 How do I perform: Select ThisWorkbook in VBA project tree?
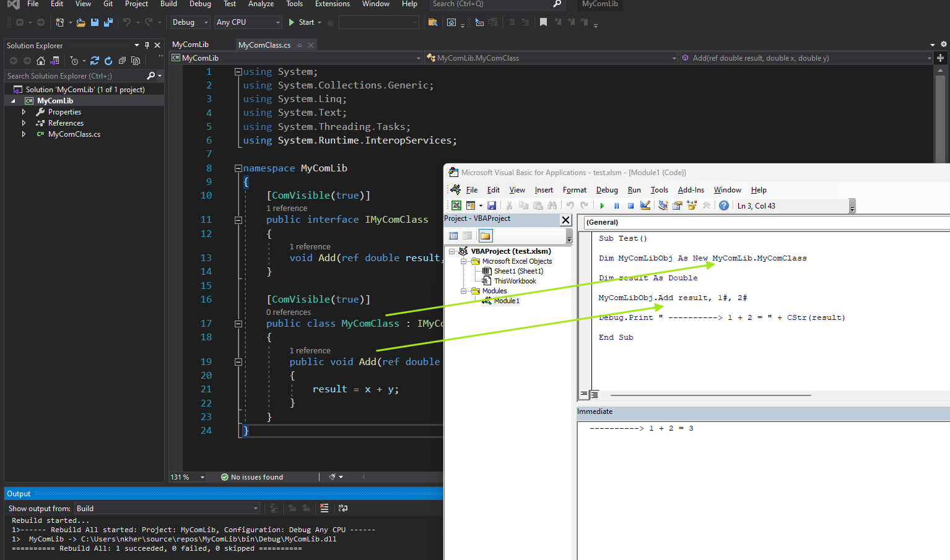(515, 281)
